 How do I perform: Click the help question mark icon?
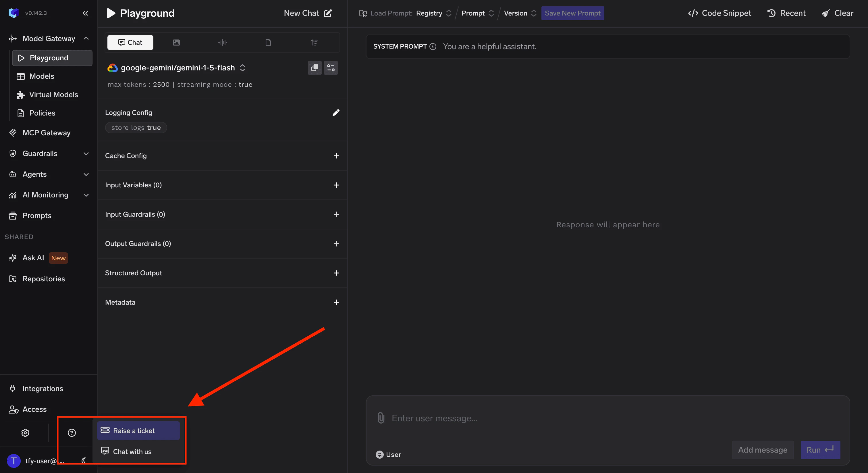click(x=72, y=433)
